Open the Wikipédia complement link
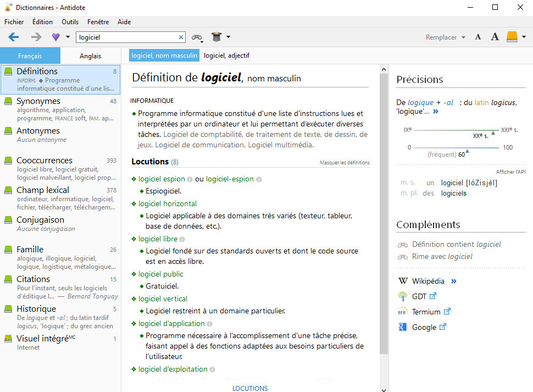 click(x=427, y=281)
